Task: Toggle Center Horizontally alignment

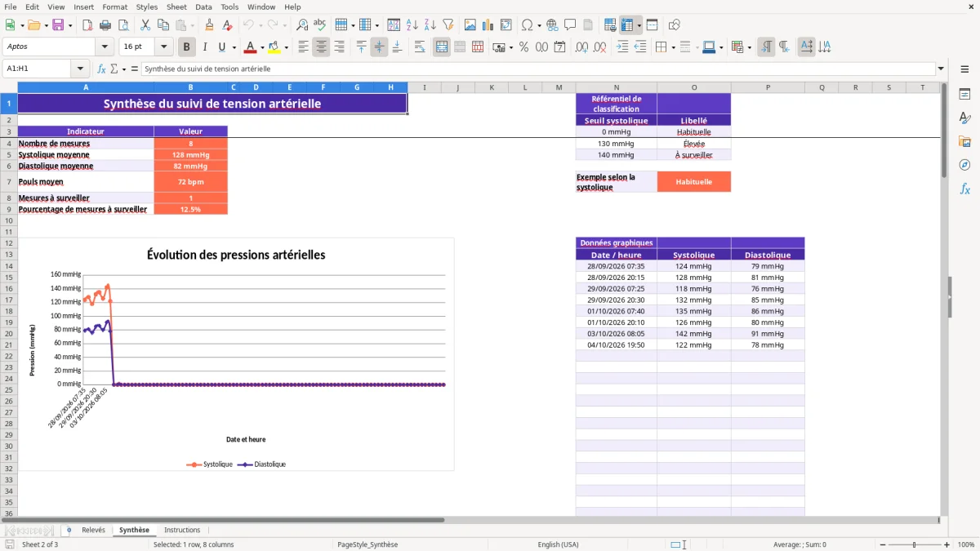Action: coord(321,47)
